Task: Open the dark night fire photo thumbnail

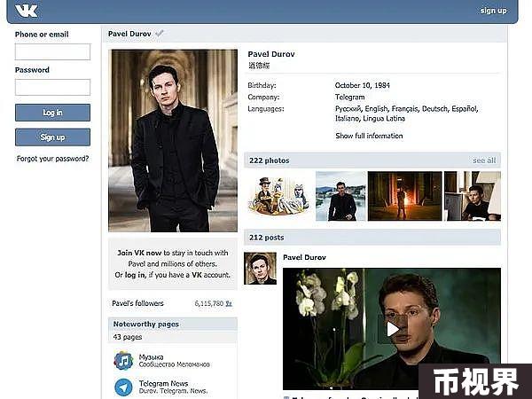Action: (405, 196)
